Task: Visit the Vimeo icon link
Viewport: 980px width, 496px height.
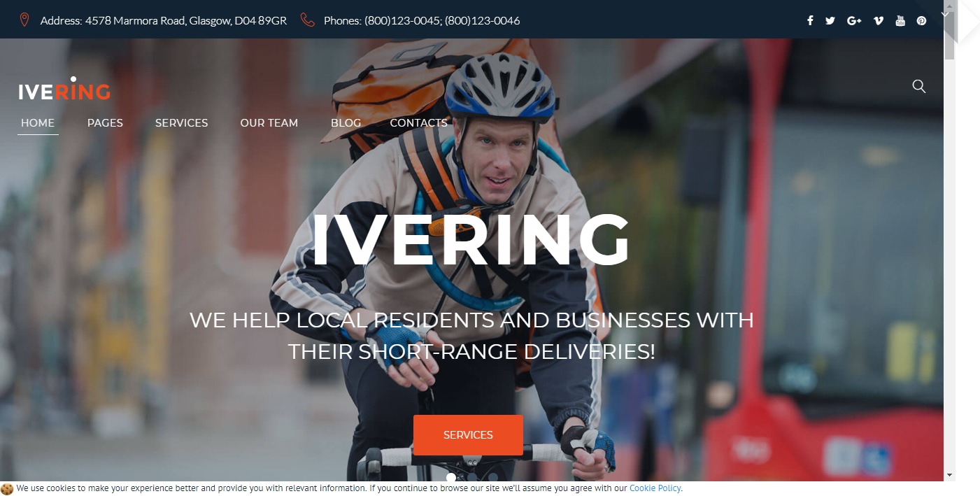Action: tap(879, 20)
